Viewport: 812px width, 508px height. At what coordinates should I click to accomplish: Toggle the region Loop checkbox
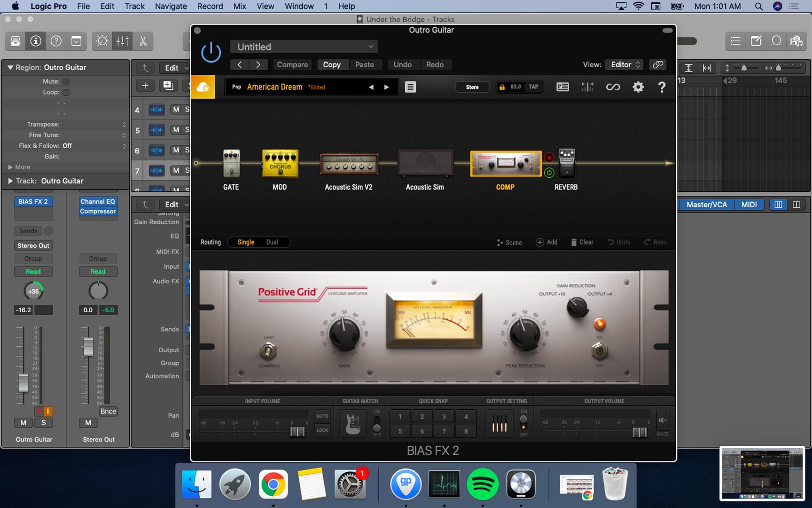[x=66, y=92]
